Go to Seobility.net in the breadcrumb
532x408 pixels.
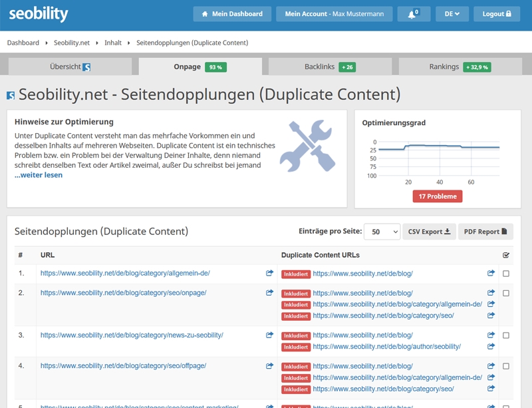[72, 43]
